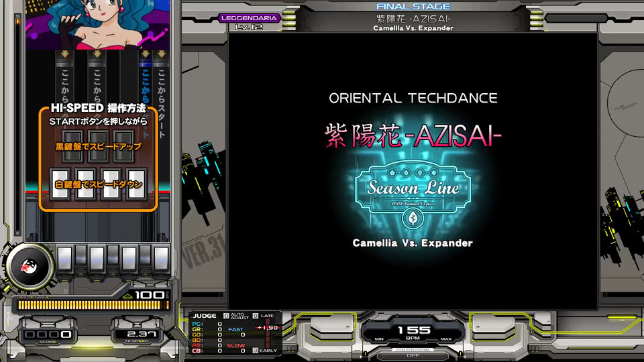This screenshot has width=644, height=362.
Task: Click the HI-SPEED 操作方法 heading
Action: [x=98, y=109]
